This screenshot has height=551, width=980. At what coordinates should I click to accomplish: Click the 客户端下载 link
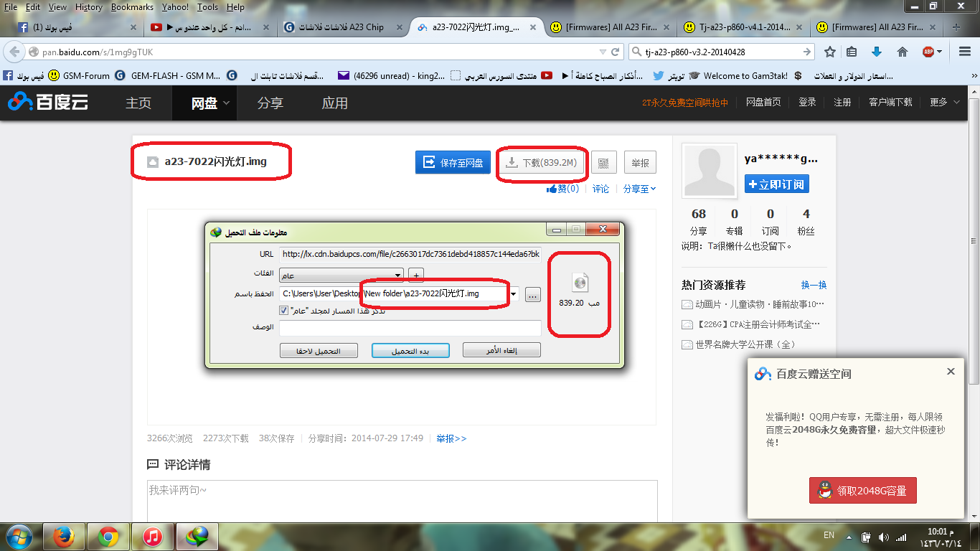pyautogui.click(x=890, y=103)
